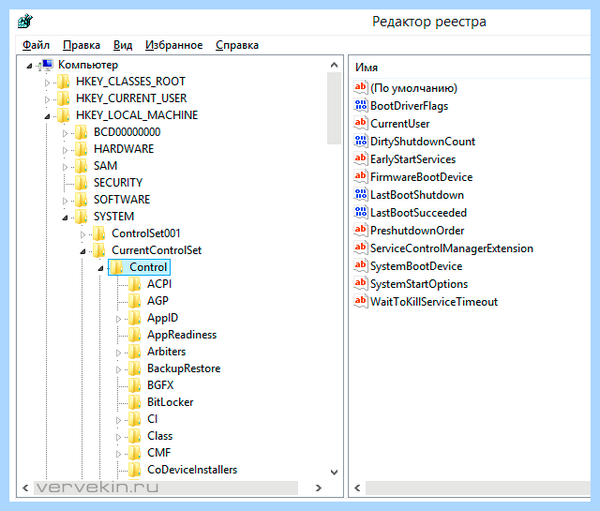
Task: Click the Control folder icon
Action: pyautogui.click(x=117, y=267)
